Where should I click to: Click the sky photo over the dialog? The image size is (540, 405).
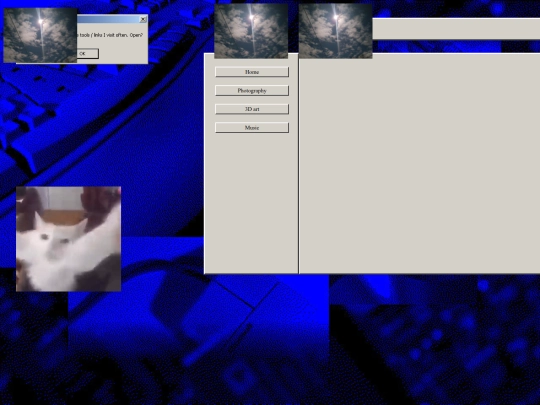(40, 35)
